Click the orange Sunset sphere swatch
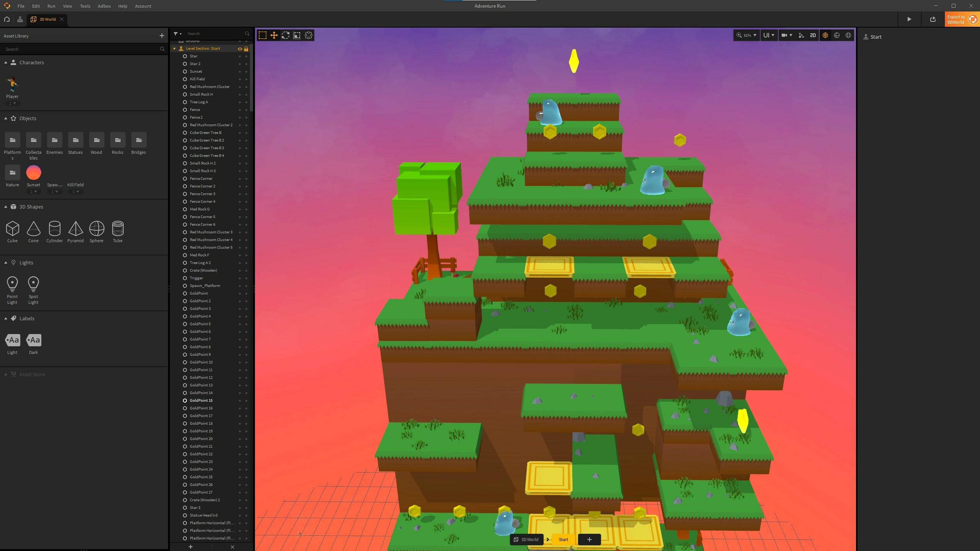Screen dimensions: 980x551 point(33,172)
